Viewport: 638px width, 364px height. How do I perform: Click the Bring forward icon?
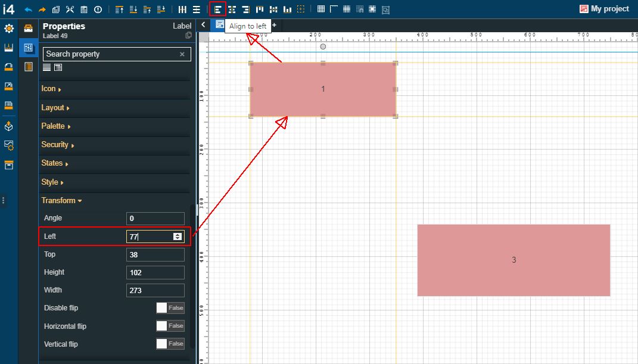pos(147,10)
